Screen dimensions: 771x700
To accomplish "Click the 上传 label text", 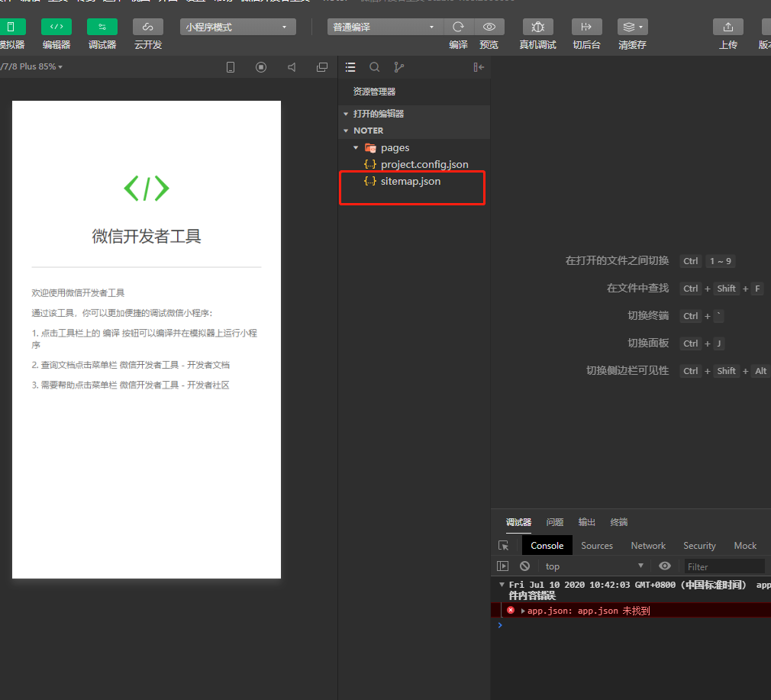I will (x=728, y=45).
